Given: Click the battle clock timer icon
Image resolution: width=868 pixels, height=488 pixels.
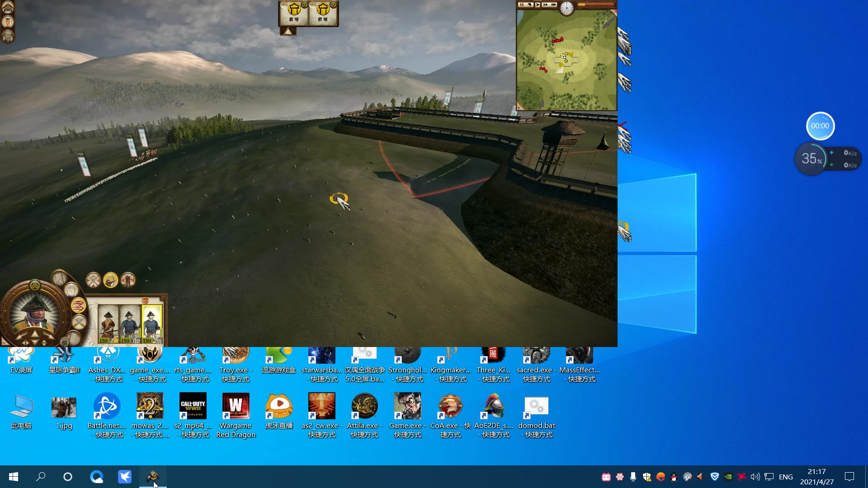Looking at the screenshot, I should (566, 7).
